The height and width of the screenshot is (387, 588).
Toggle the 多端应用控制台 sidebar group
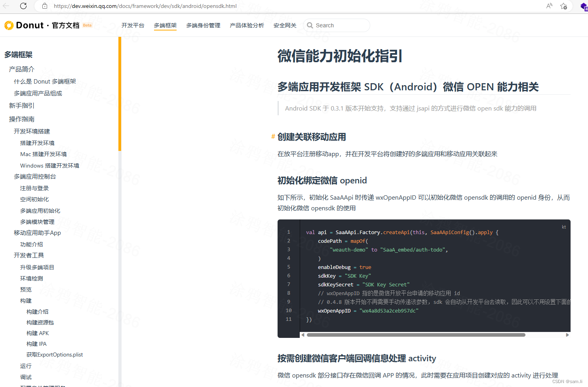[35, 177]
